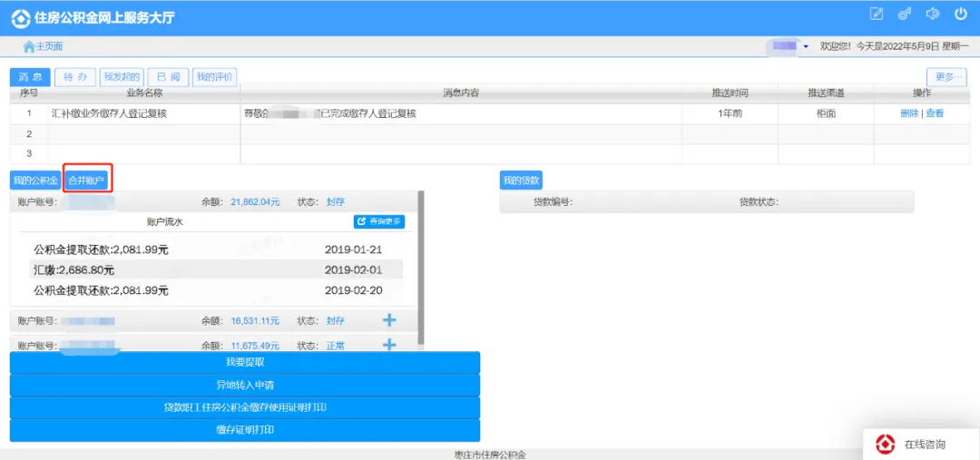This screenshot has height=460, width=980.
Task: Expand the account with balance 16,531.11元
Action: point(389,320)
